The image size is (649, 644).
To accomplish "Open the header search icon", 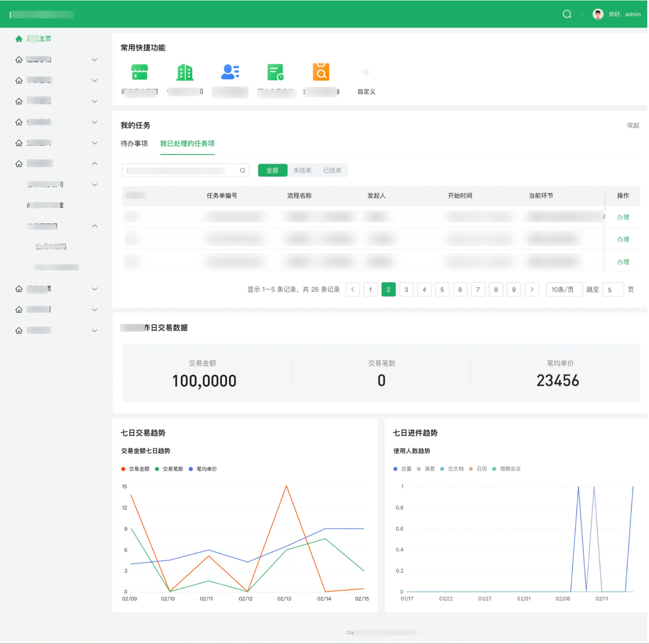I will click(567, 14).
